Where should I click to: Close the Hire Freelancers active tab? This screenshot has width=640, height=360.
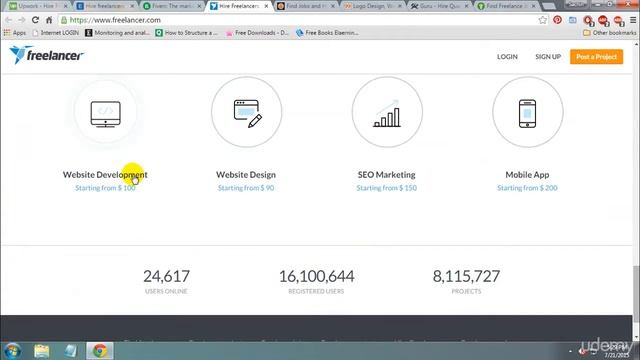266,6
